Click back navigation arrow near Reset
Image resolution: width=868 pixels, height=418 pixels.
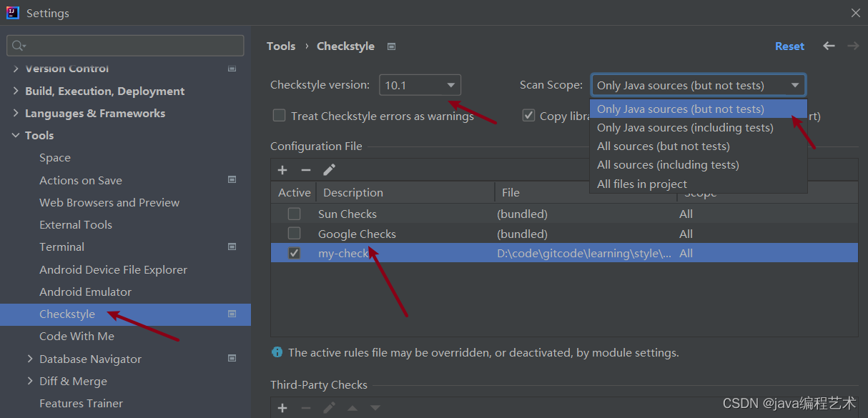tap(828, 46)
